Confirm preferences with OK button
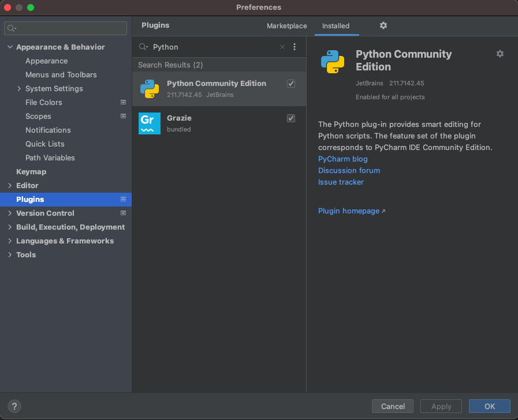Viewport: 518px width, 420px height. 489,406
